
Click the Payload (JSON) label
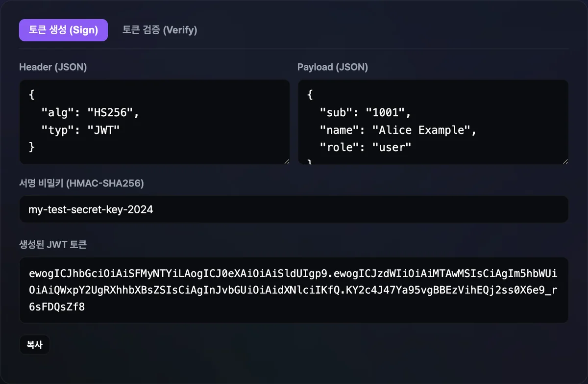pos(333,67)
